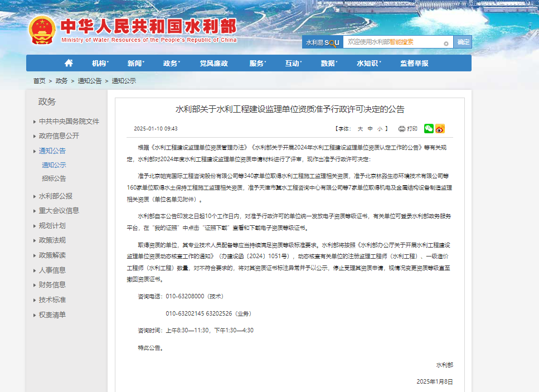This screenshot has width=539, height=392.
Task: Open the 政务 navigation menu
Action: (x=172, y=63)
